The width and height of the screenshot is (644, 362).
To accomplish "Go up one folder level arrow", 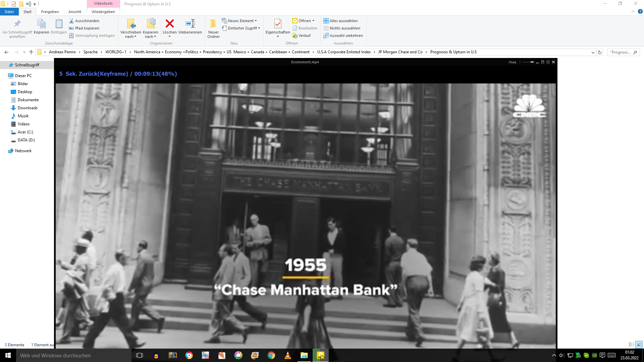I will (x=31, y=52).
